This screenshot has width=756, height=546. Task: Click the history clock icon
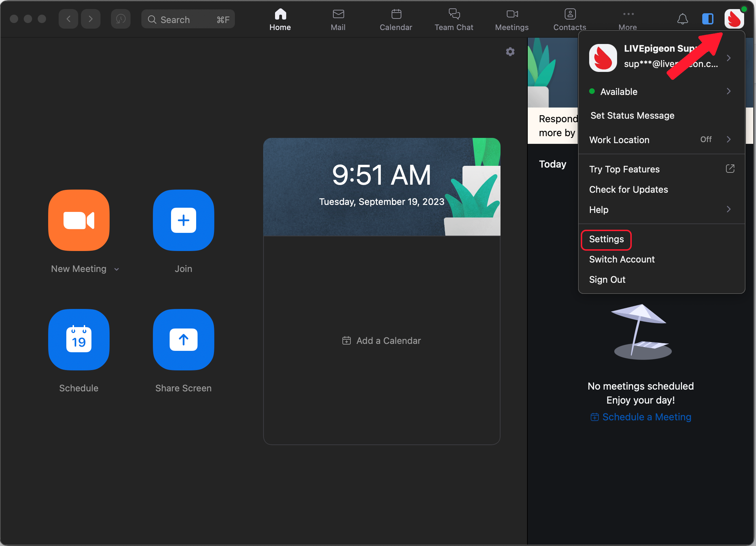121,19
